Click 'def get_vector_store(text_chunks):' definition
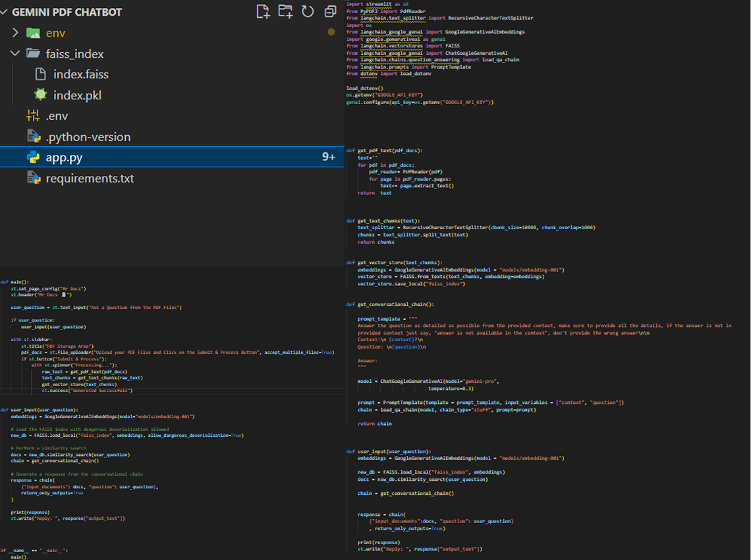This screenshot has width=751, height=560. [x=394, y=262]
